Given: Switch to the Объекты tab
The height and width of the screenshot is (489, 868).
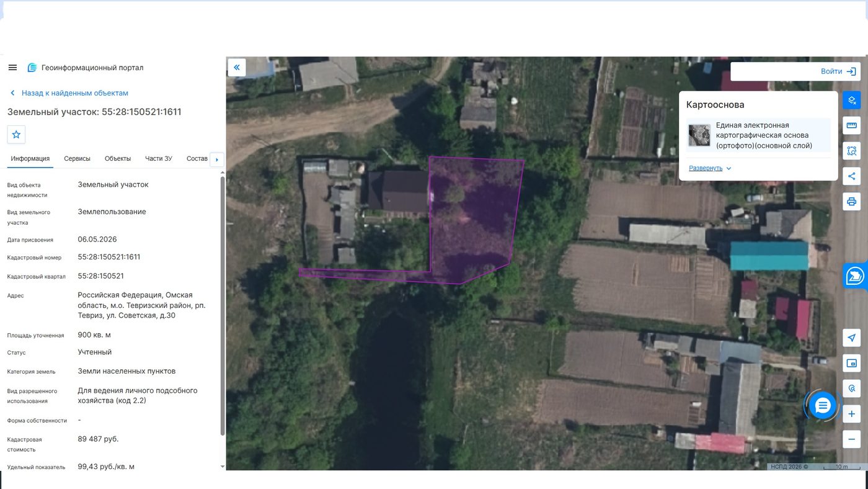Looking at the screenshot, I should [x=118, y=159].
